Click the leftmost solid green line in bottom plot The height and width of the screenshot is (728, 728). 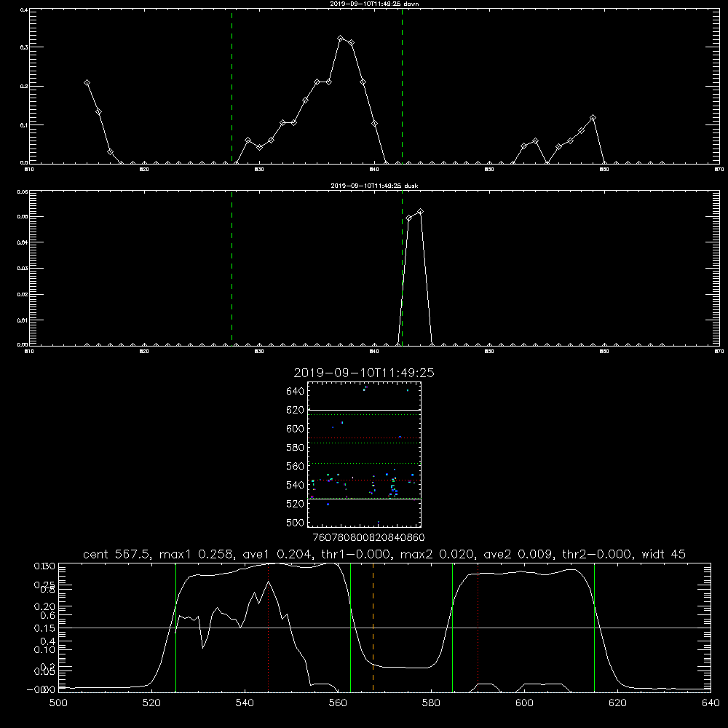[175, 627]
